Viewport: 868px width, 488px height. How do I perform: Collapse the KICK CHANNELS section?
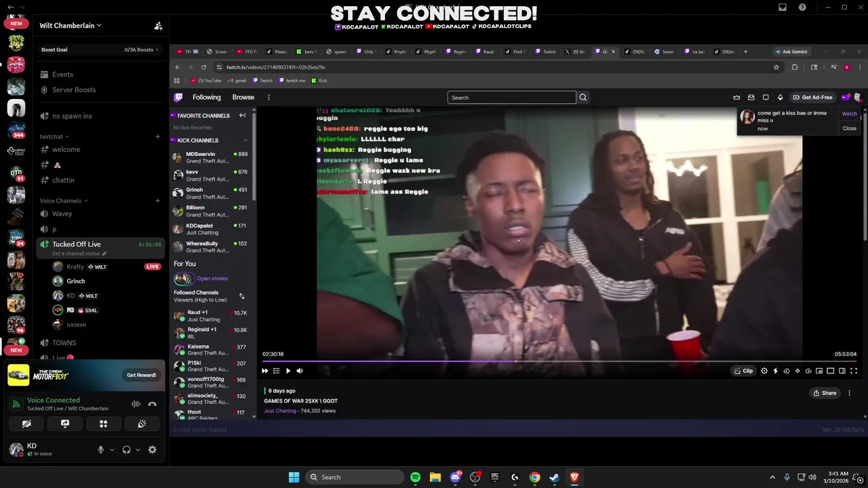click(x=245, y=140)
